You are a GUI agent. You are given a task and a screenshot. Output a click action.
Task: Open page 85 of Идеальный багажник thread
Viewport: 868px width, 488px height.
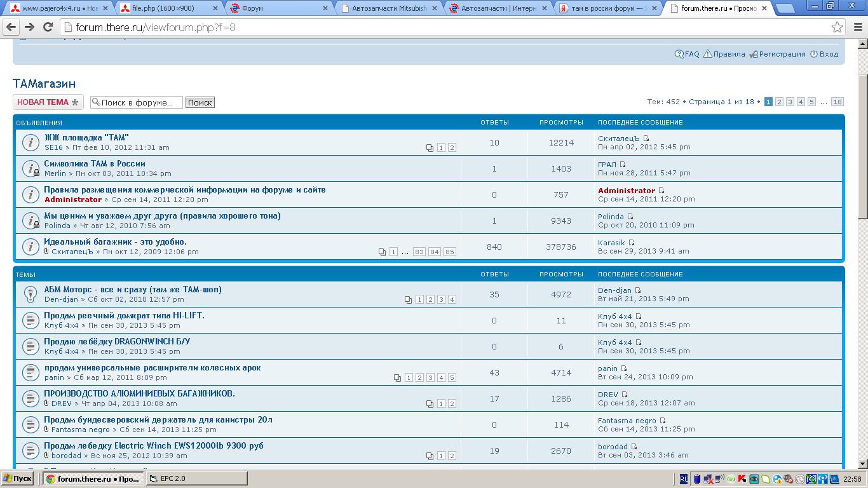pyautogui.click(x=449, y=252)
